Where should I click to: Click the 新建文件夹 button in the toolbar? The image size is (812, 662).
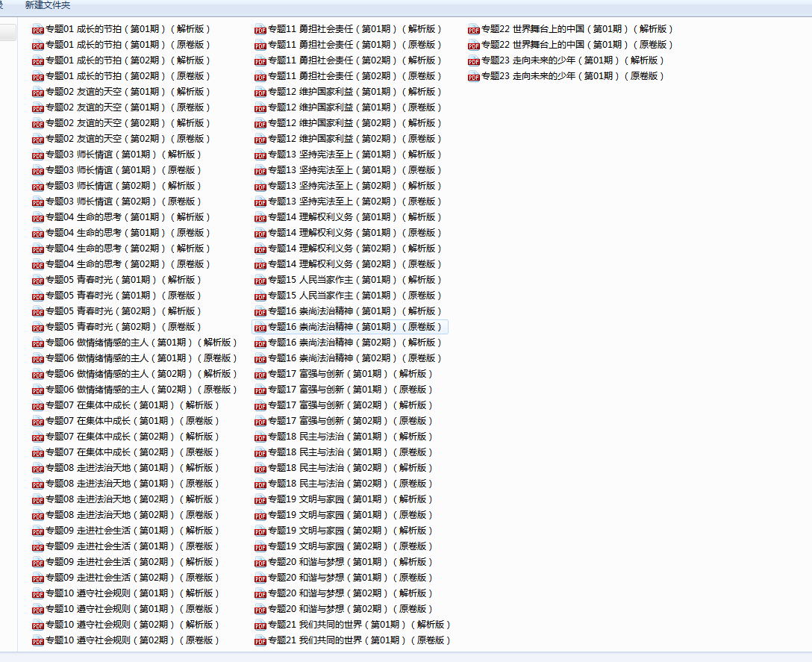(48, 5)
